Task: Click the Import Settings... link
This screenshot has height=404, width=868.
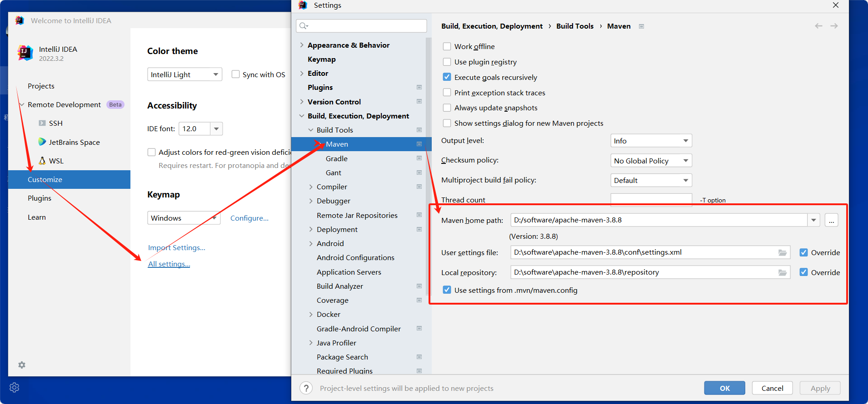Action: tap(177, 247)
